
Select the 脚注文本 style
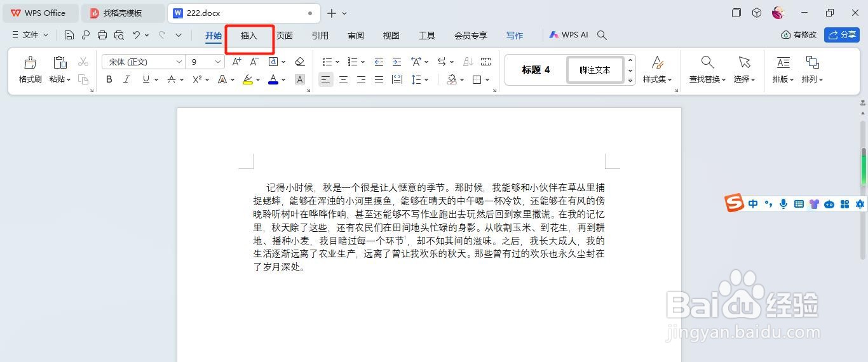coord(595,70)
